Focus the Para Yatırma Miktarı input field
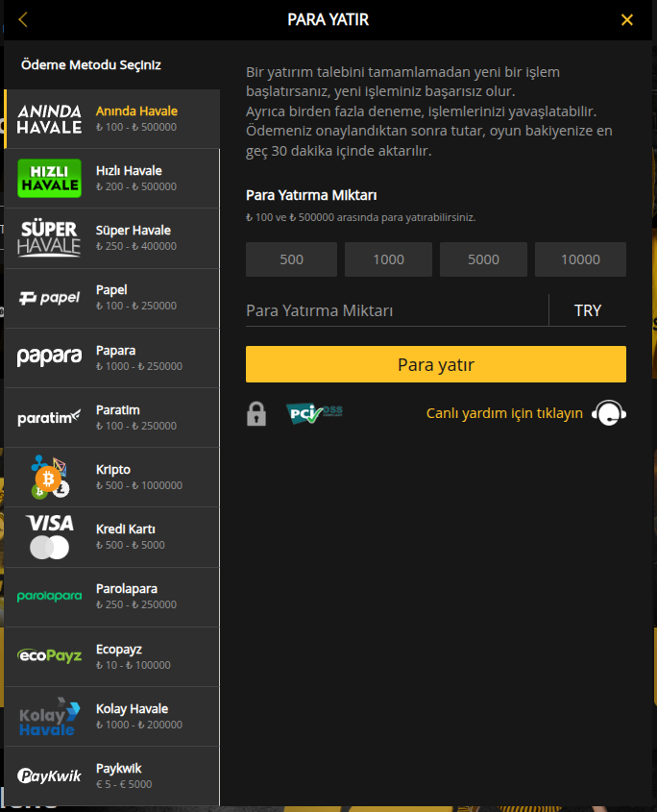Image resolution: width=657 pixels, height=812 pixels. [x=397, y=310]
